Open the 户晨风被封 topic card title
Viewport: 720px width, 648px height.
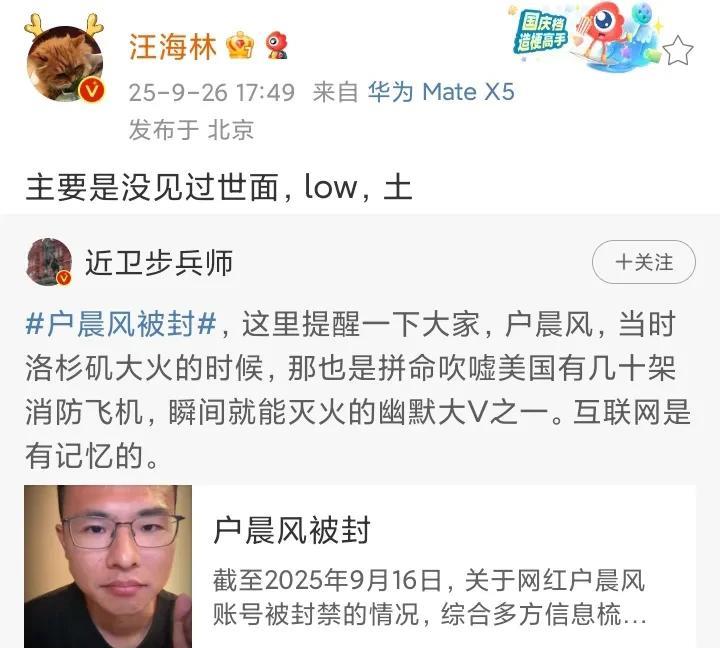click(x=292, y=530)
